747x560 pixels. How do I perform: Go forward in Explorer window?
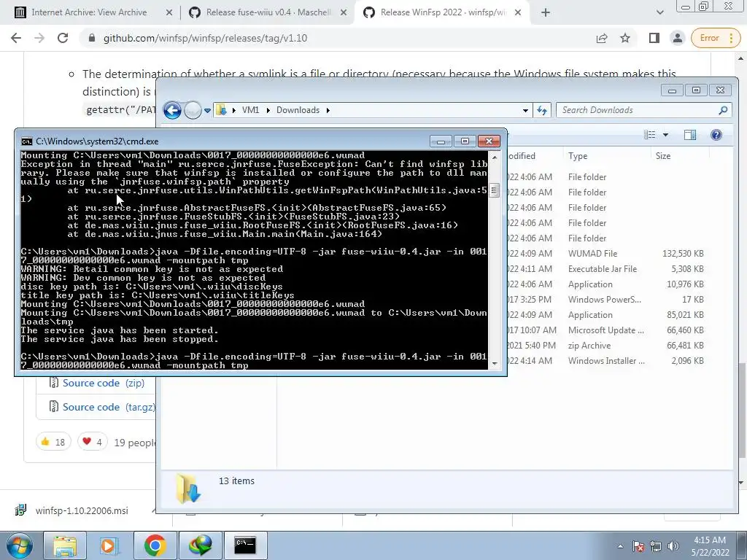click(193, 111)
